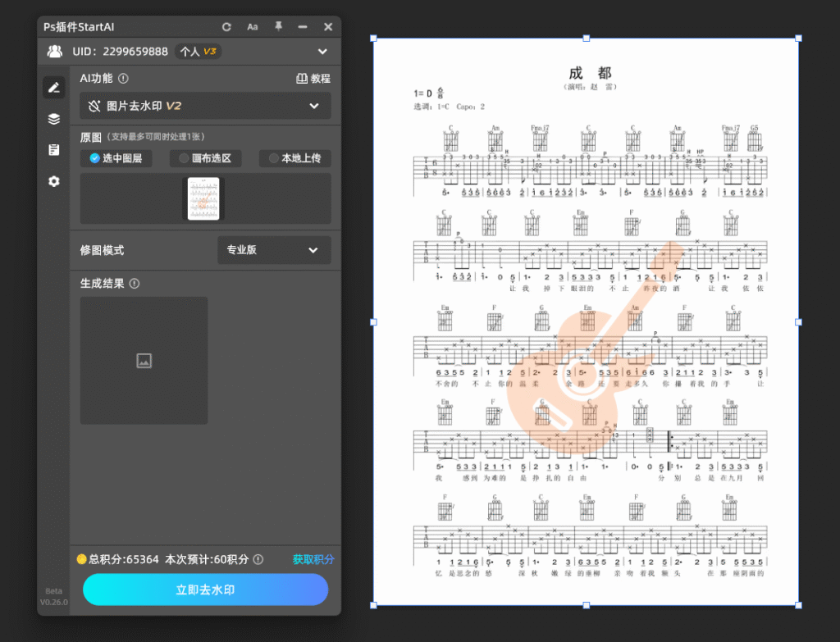Click the 个人 V3 membership badge

tap(199, 52)
